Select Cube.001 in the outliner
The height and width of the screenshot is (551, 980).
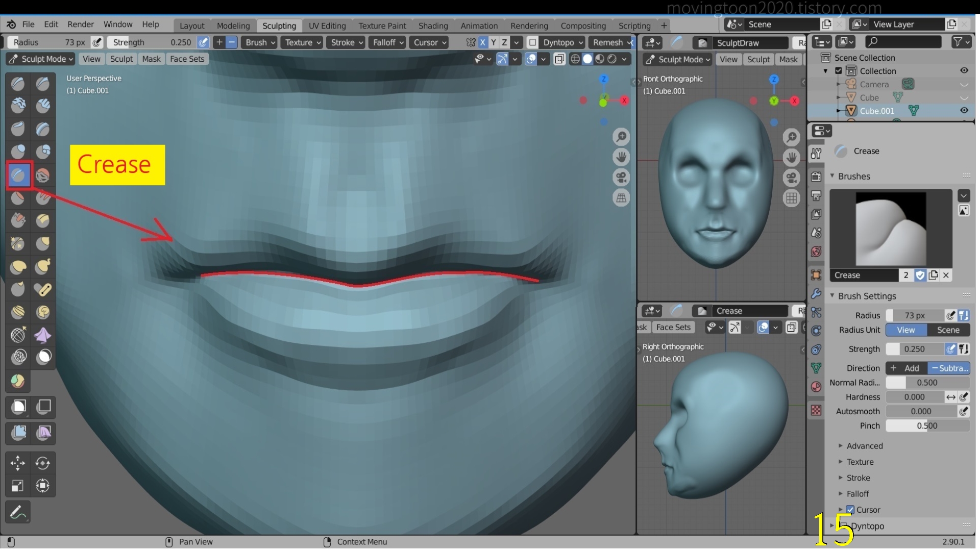877,111
